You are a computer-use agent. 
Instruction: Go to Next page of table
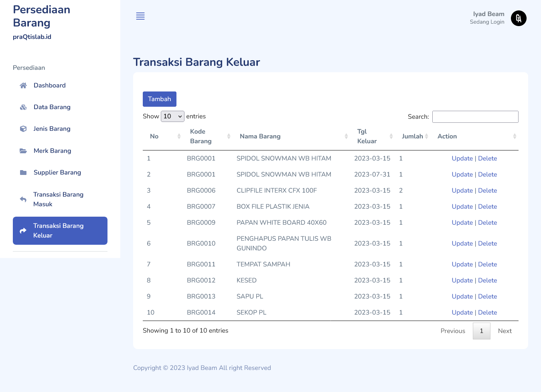pyautogui.click(x=505, y=331)
